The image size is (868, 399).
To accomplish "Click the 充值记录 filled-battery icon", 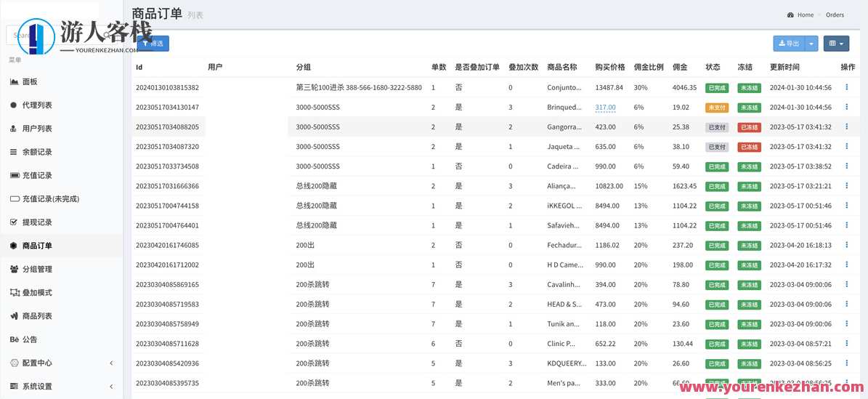I will pyautogui.click(x=15, y=175).
